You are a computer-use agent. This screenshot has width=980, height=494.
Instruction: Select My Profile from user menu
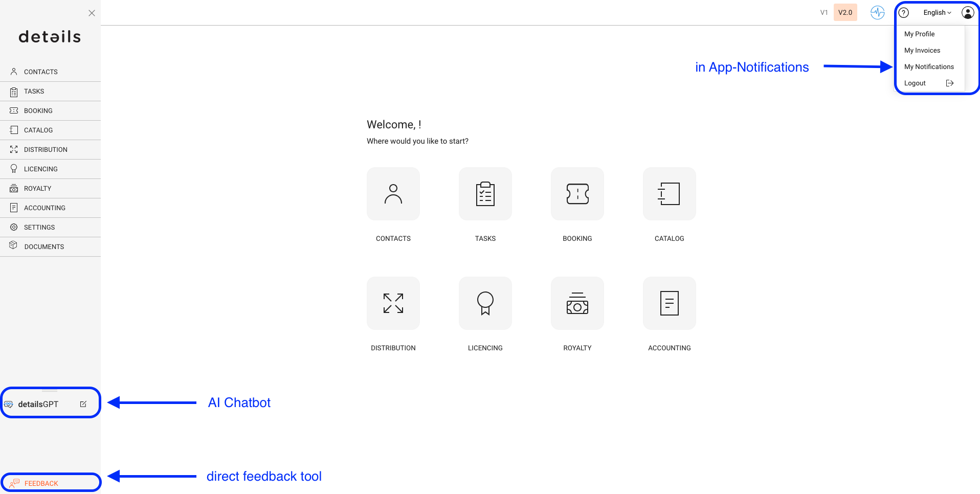(x=919, y=34)
